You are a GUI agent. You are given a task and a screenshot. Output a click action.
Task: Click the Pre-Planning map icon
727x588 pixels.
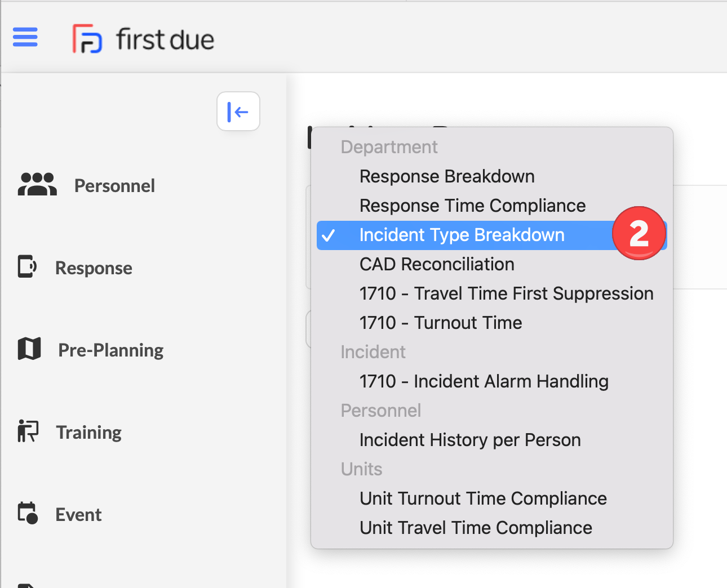(x=29, y=349)
